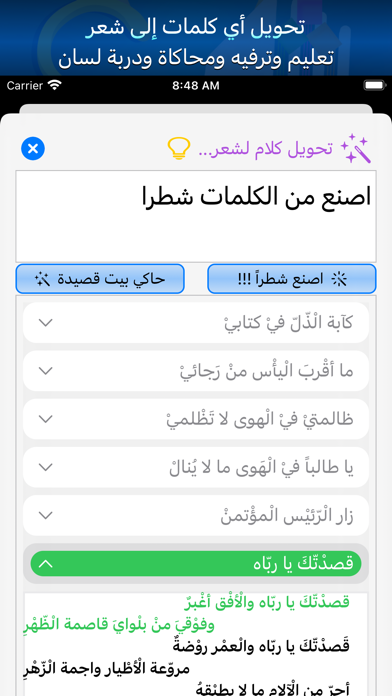The width and height of the screenshot is (392, 696).
Task: Select the verse مروعة الأطيار واجمة الزهر
Action: [106, 669]
